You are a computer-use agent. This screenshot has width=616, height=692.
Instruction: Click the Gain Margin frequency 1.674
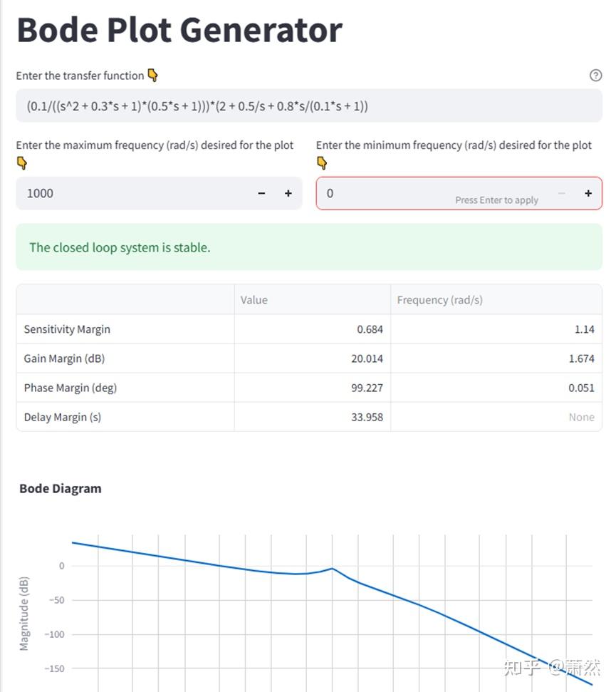581,358
